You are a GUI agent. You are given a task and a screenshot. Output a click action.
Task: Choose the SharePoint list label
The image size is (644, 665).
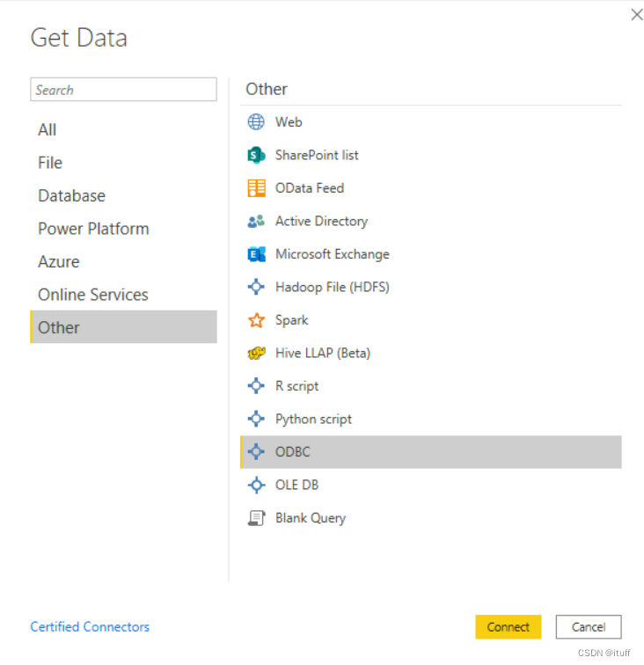pyautogui.click(x=317, y=155)
